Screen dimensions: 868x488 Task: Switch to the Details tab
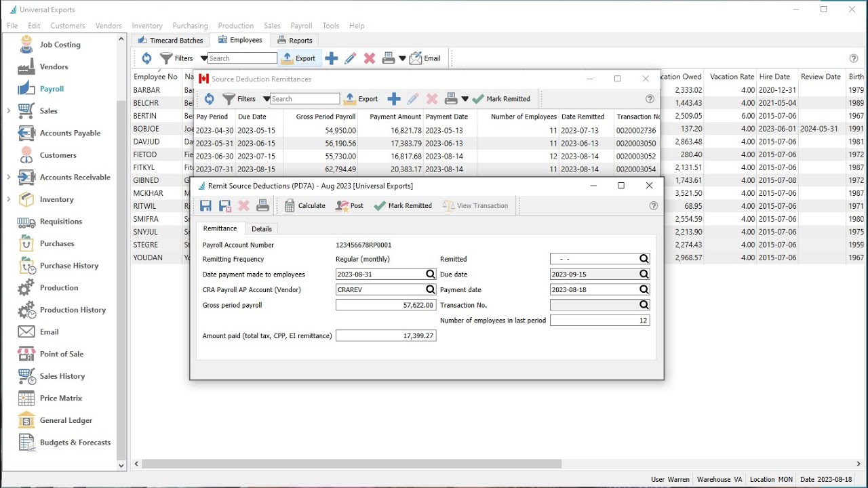point(262,229)
